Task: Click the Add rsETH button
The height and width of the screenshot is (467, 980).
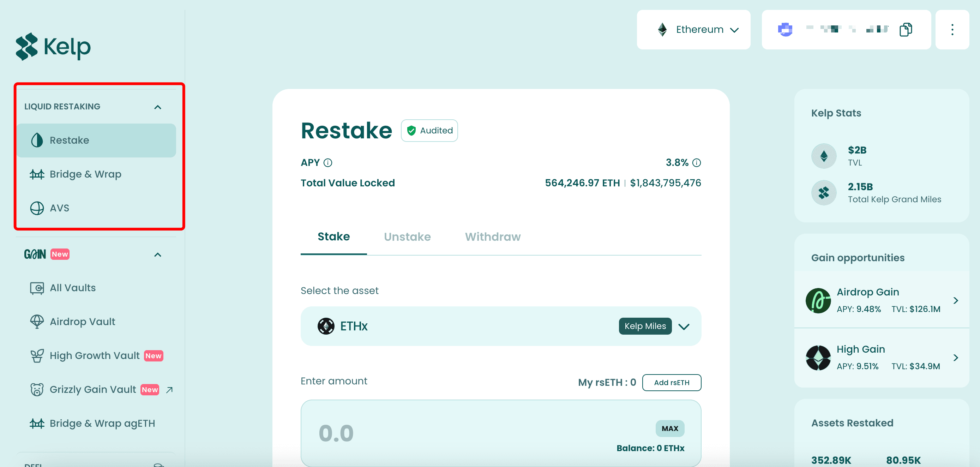Action: click(x=672, y=383)
